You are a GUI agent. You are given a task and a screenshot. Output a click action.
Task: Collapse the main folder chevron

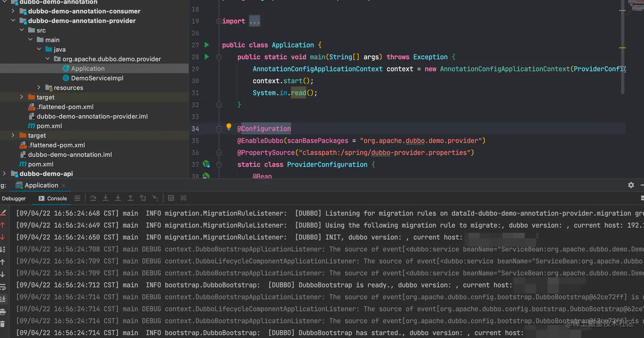[30, 40]
